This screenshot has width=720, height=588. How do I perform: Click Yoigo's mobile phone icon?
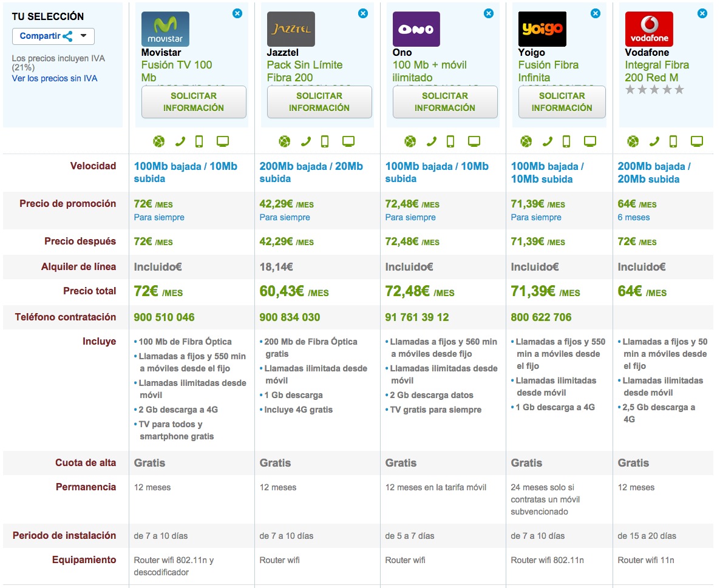click(566, 141)
